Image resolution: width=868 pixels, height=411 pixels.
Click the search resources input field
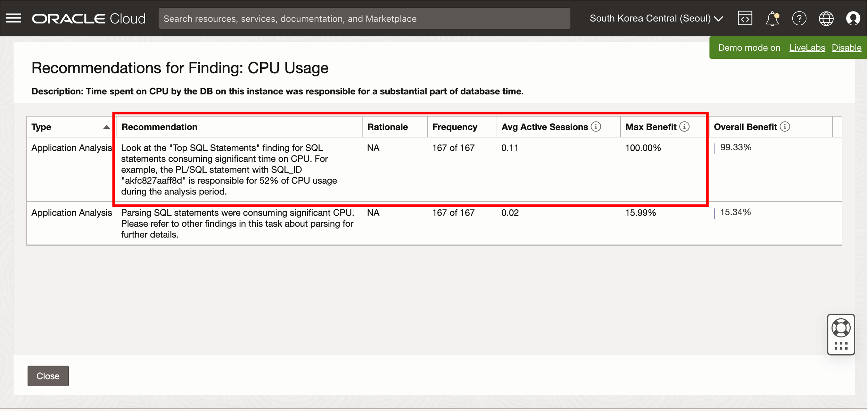coord(364,19)
